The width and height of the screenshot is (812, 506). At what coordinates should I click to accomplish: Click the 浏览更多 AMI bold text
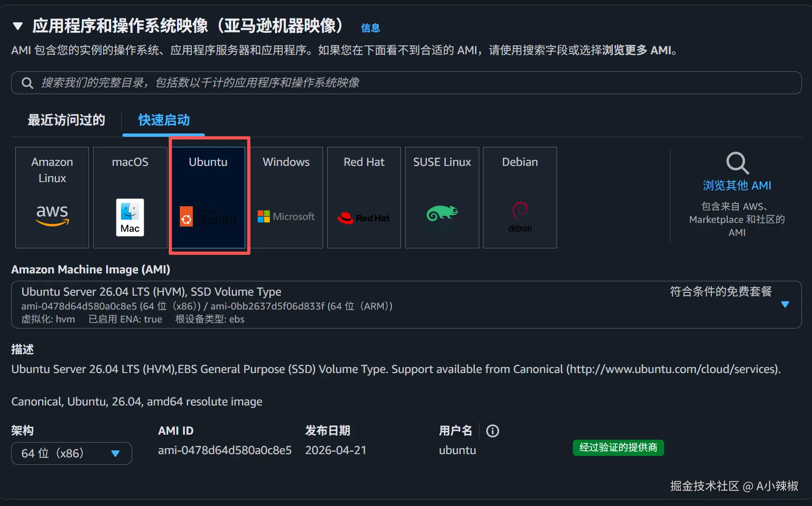point(637,50)
